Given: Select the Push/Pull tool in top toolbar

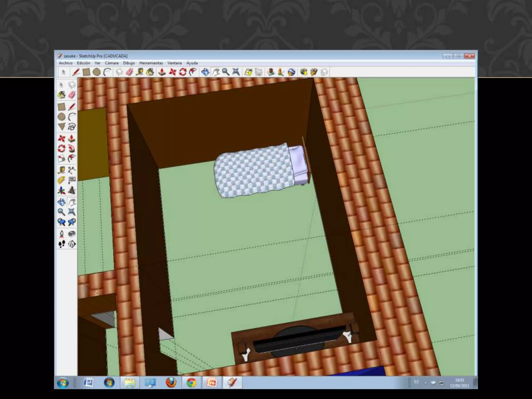Looking at the screenshot, I should pos(162,72).
